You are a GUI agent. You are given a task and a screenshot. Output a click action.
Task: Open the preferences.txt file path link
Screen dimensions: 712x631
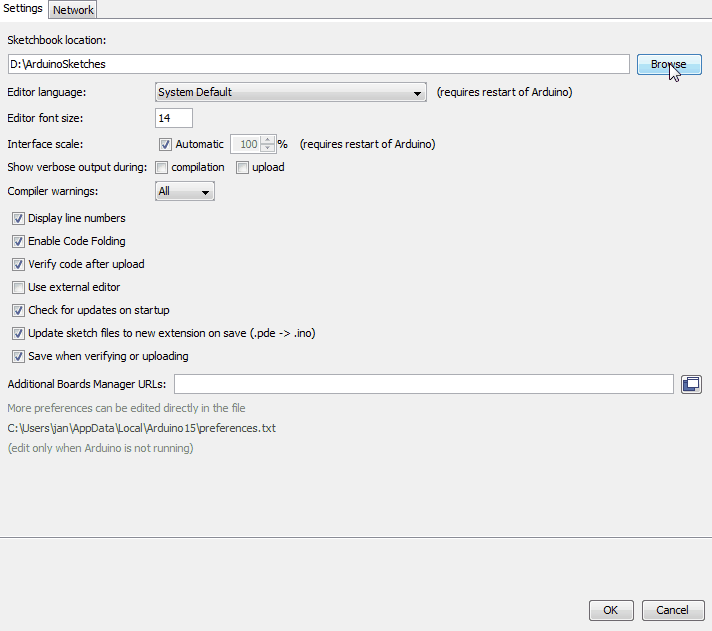(x=141, y=428)
